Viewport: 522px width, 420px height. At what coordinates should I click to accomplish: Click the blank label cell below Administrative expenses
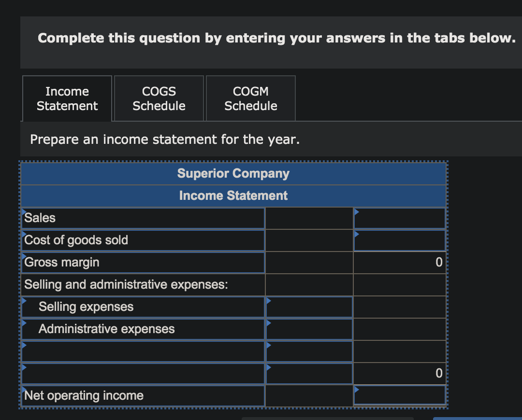pyautogui.click(x=143, y=351)
